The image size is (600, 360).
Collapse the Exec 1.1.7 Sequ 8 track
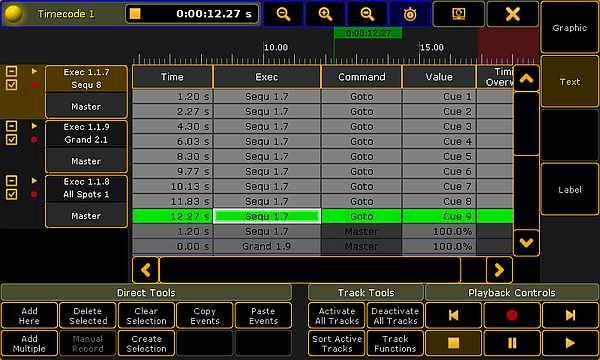[11, 71]
